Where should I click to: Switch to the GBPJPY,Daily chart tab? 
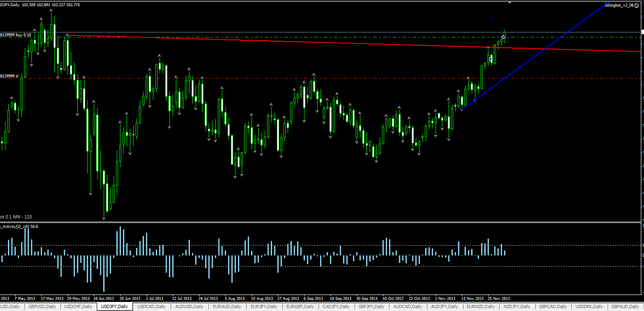[x=372, y=307]
